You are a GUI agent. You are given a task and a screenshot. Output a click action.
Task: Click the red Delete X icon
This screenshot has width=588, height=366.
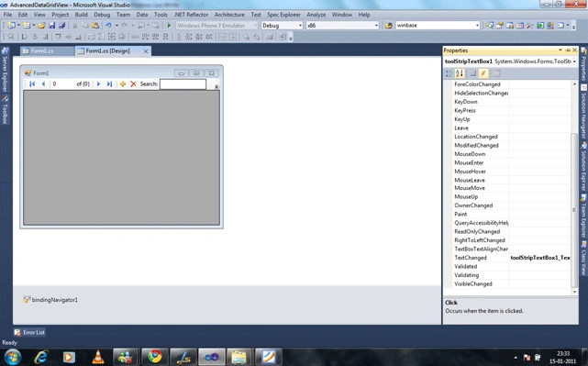coord(133,84)
